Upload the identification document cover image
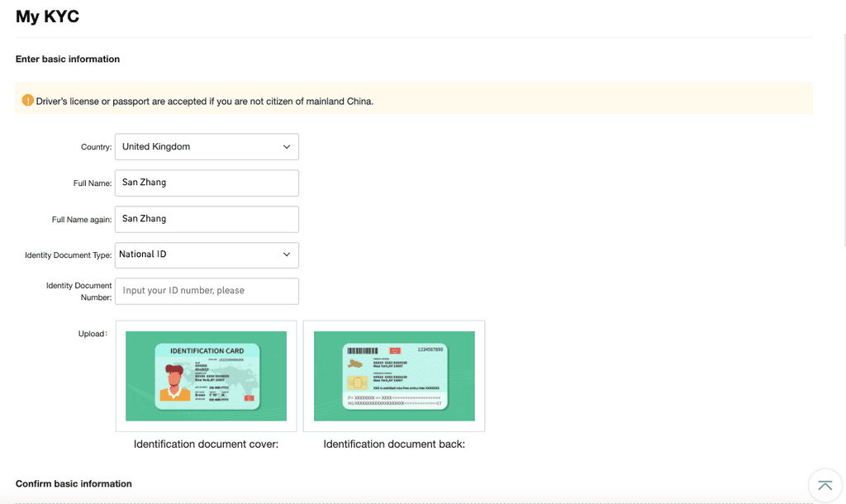Screen dimensions: 846x504 click(206, 376)
